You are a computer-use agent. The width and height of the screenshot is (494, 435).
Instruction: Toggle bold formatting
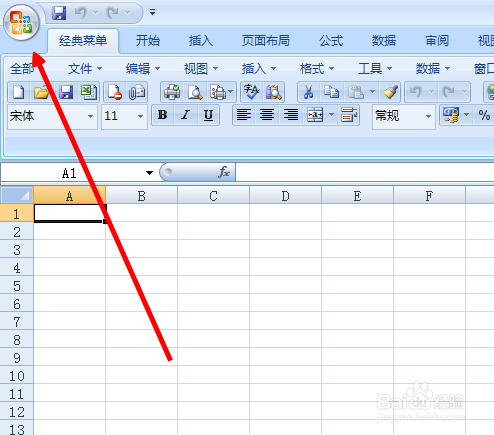coord(163,115)
